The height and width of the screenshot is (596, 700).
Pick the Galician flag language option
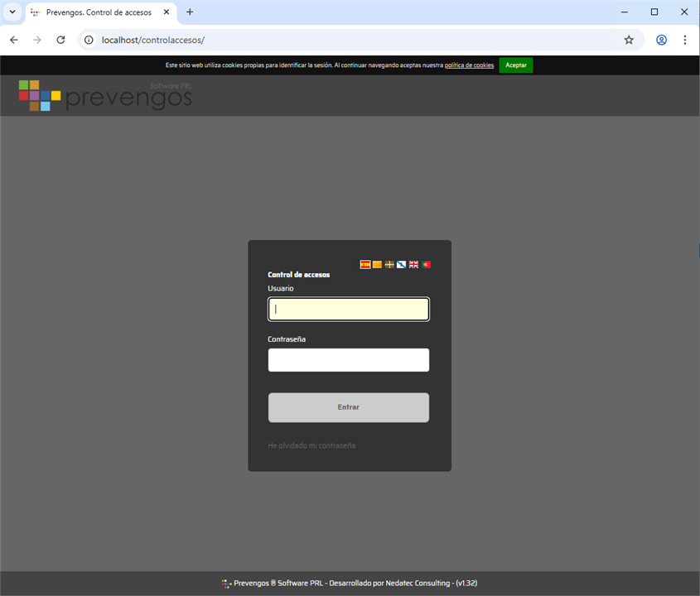pos(401,265)
